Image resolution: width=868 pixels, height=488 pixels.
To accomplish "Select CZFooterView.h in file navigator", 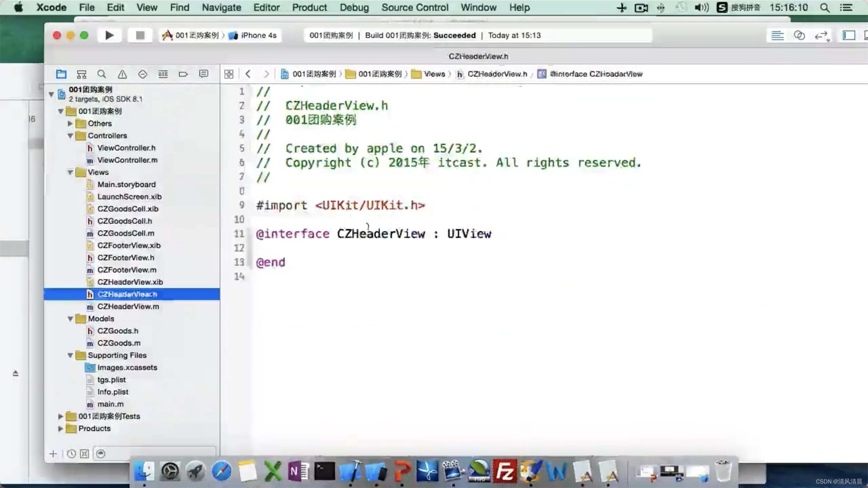I will [125, 258].
